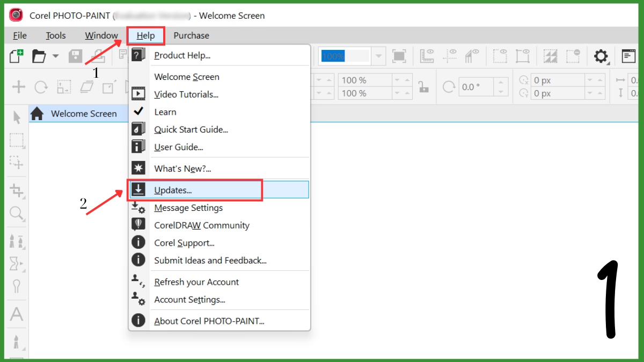Open the Window menu

click(x=101, y=35)
